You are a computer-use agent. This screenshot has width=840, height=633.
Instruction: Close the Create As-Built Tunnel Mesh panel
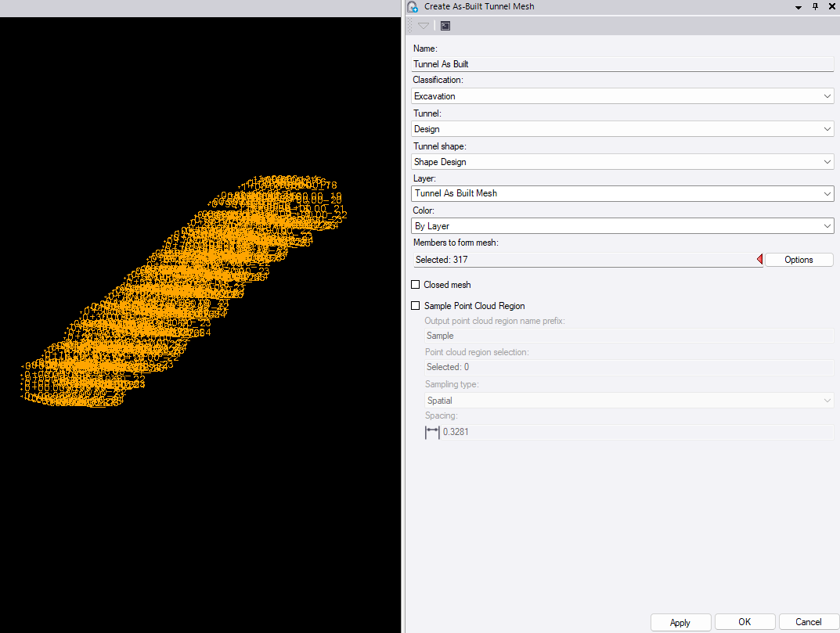click(832, 6)
